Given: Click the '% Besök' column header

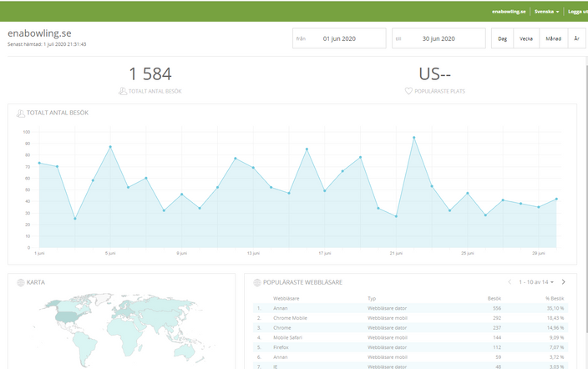Looking at the screenshot, I should click(555, 299).
